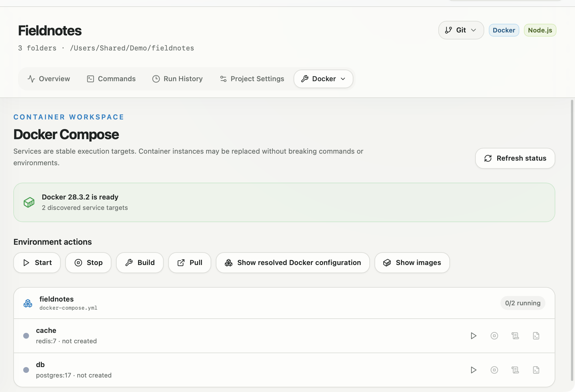Screen dimensions: 575x392
Task: Open terminal file icon for cache service
Action: (x=536, y=336)
